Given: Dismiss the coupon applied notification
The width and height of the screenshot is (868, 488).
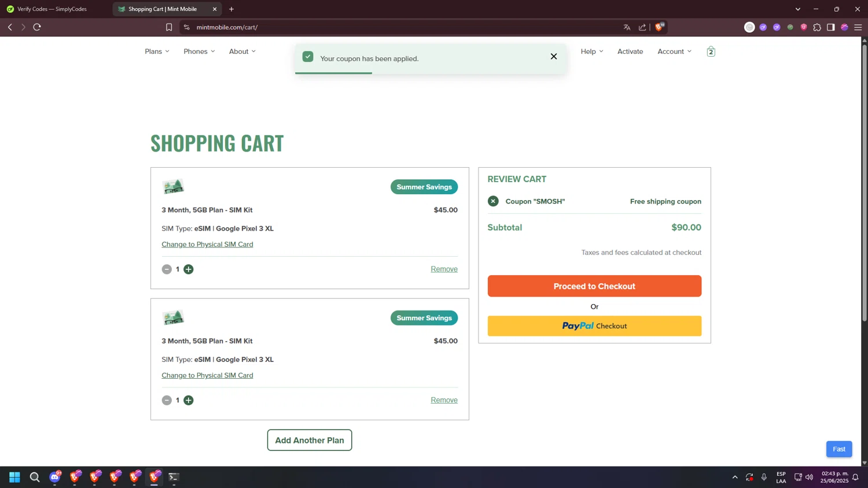Looking at the screenshot, I should (x=554, y=57).
